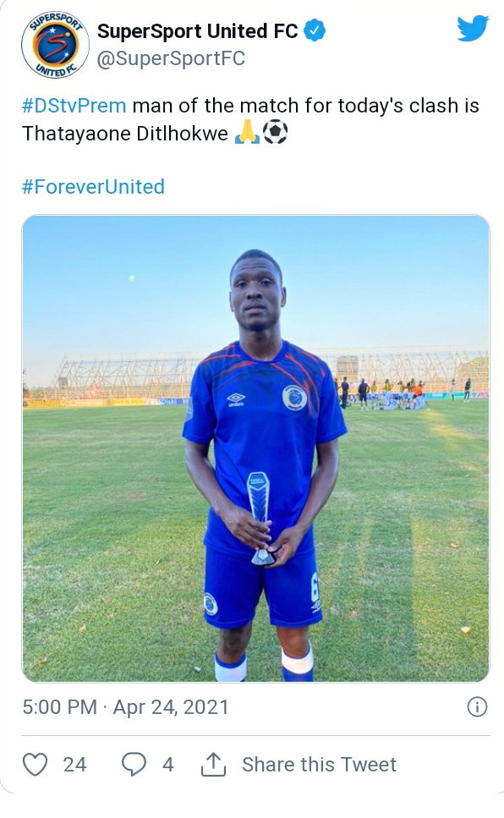The width and height of the screenshot is (504, 818).
Task: Like the tweet with heart icon
Action: click(x=35, y=764)
